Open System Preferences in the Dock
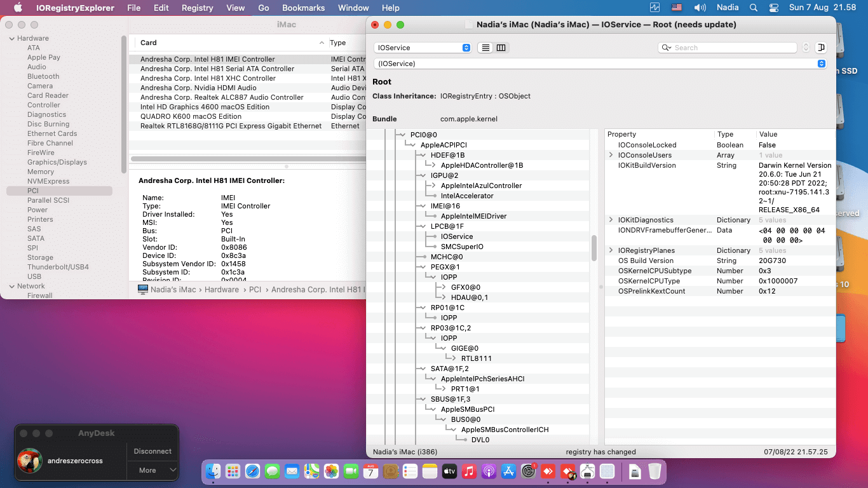Viewport: 868px width, 488px height. pos(528,471)
